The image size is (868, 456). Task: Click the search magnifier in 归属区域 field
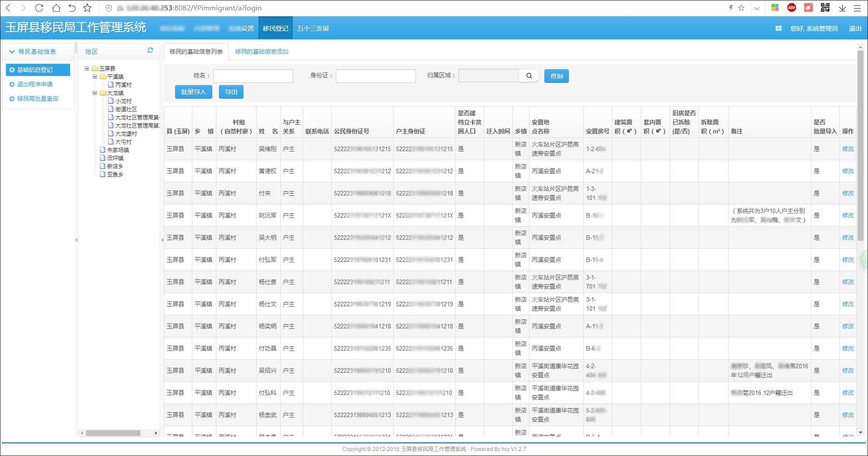pos(529,76)
